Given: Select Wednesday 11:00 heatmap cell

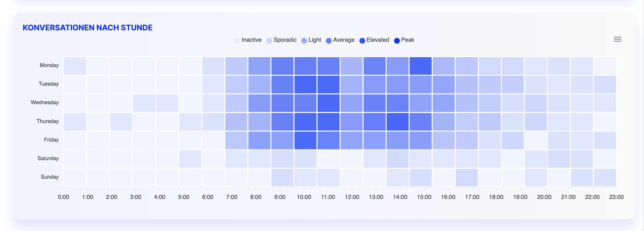Looking at the screenshot, I should point(329,103).
